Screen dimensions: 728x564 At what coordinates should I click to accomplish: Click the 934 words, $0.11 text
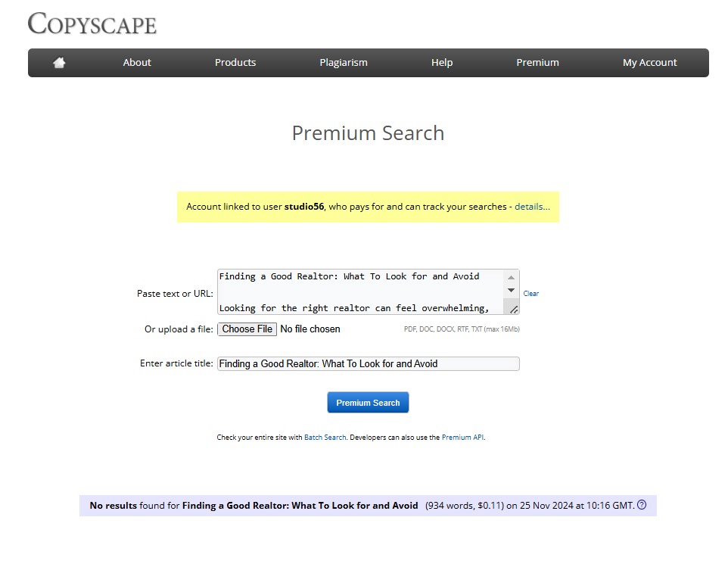(465, 506)
